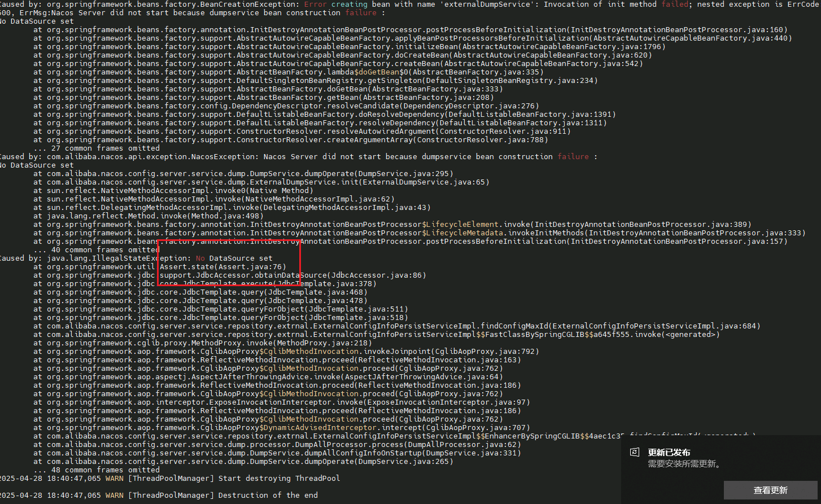Image resolution: width=821 pixels, height=504 pixels.
Task: Click the IllegalStateException No DataSource set line
Action: [136, 258]
